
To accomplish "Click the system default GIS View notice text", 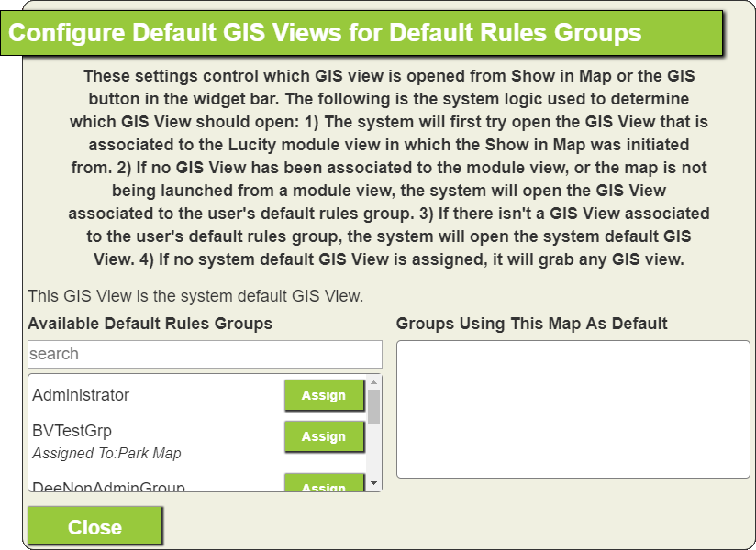I will (x=195, y=296).
